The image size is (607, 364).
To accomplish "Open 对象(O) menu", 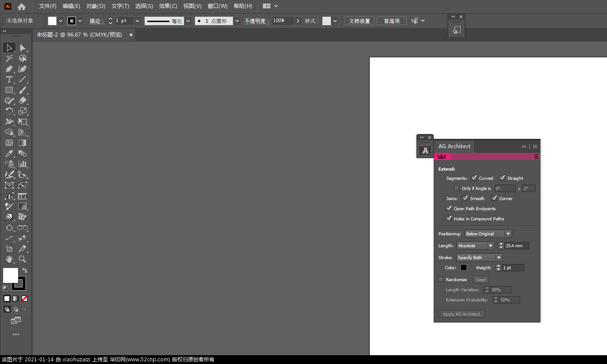I will coord(96,6).
